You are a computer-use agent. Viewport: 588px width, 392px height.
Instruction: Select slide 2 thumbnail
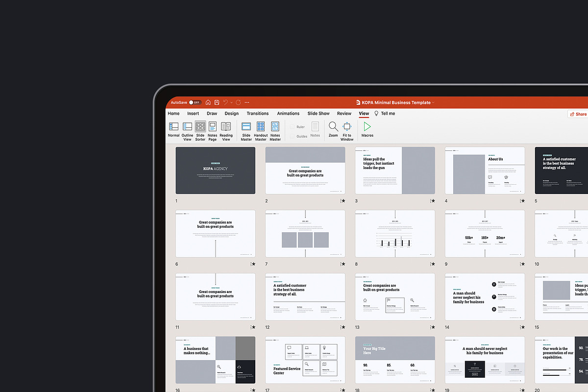click(305, 171)
